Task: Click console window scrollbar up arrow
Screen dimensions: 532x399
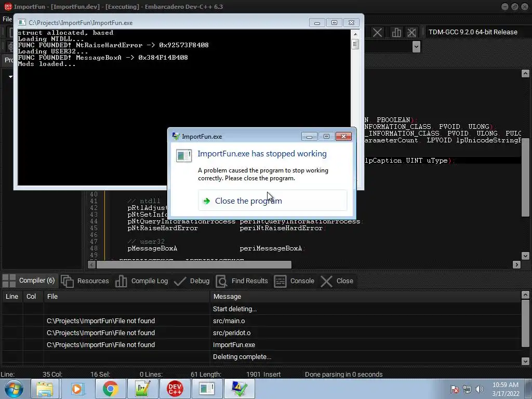Action: [355, 34]
